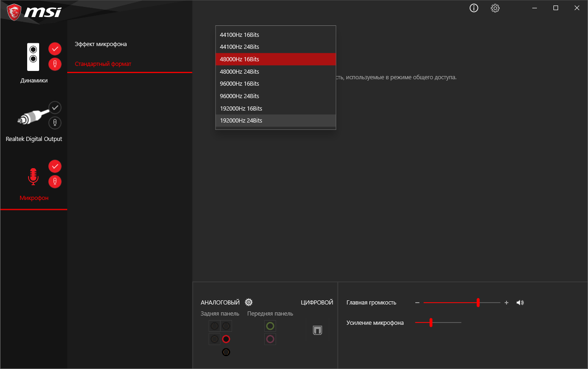Click the Задняя панель label

pyautogui.click(x=220, y=314)
